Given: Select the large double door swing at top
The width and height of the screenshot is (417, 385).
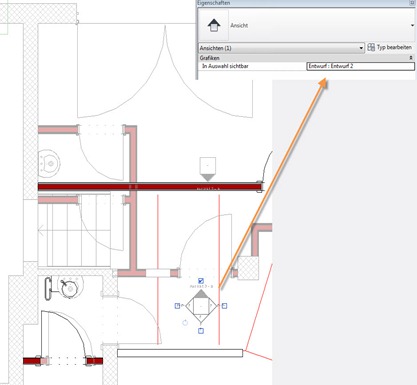Looking at the screenshot, I should click(165, 72).
